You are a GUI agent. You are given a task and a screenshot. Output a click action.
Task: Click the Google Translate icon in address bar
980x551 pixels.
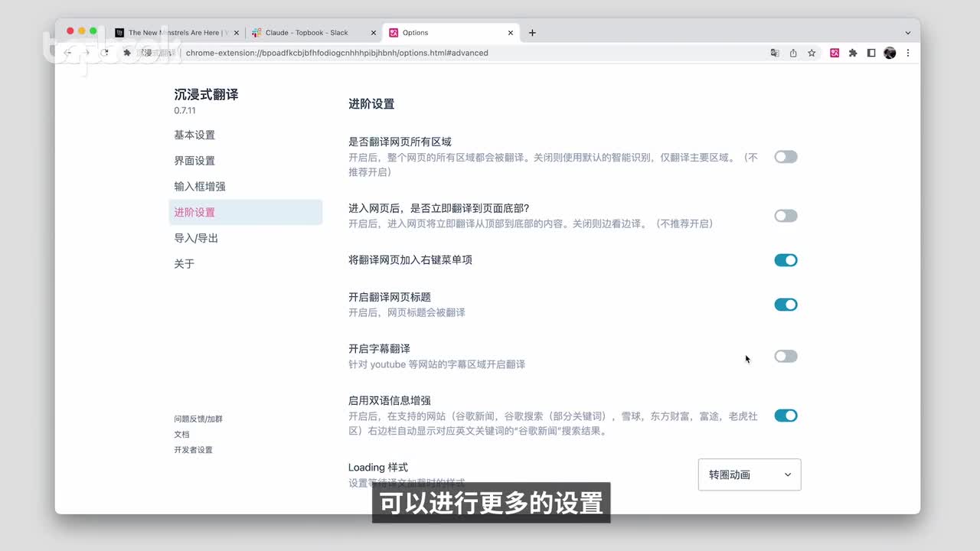click(775, 53)
